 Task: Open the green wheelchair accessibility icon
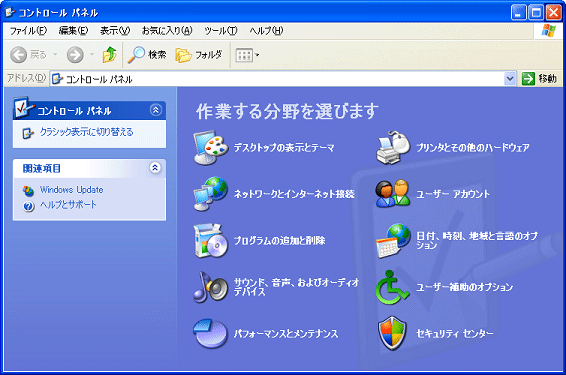392,288
